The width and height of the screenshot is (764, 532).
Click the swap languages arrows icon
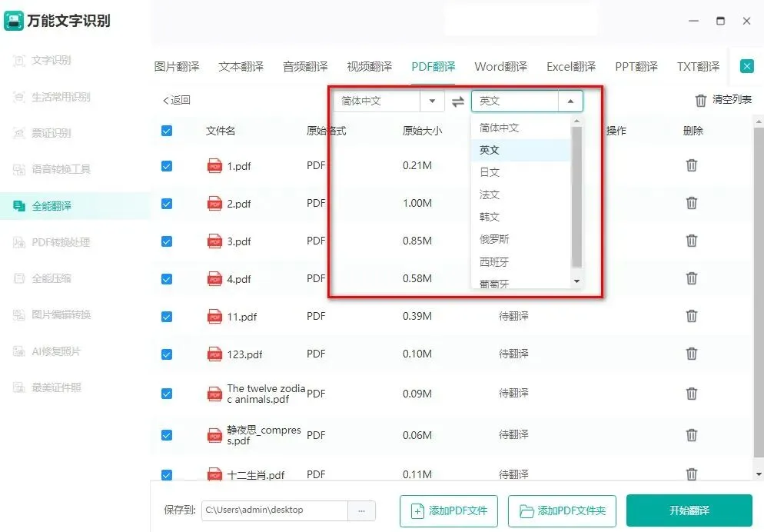pos(458,101)
